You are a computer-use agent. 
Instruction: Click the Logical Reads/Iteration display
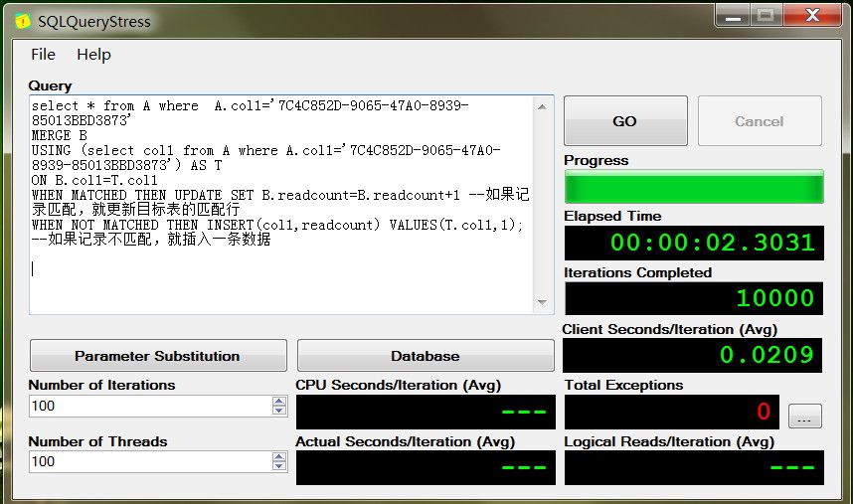pyautogui.click(x=694, y=467)
